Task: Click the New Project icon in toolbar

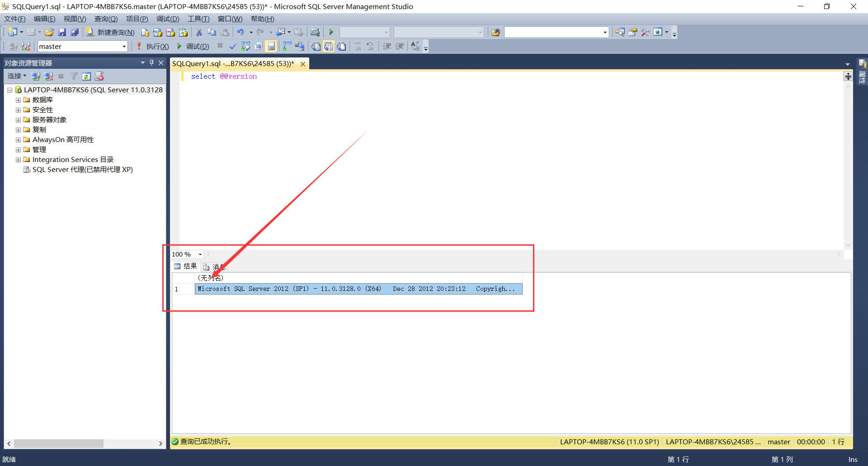Action: (x=13, y=32)
